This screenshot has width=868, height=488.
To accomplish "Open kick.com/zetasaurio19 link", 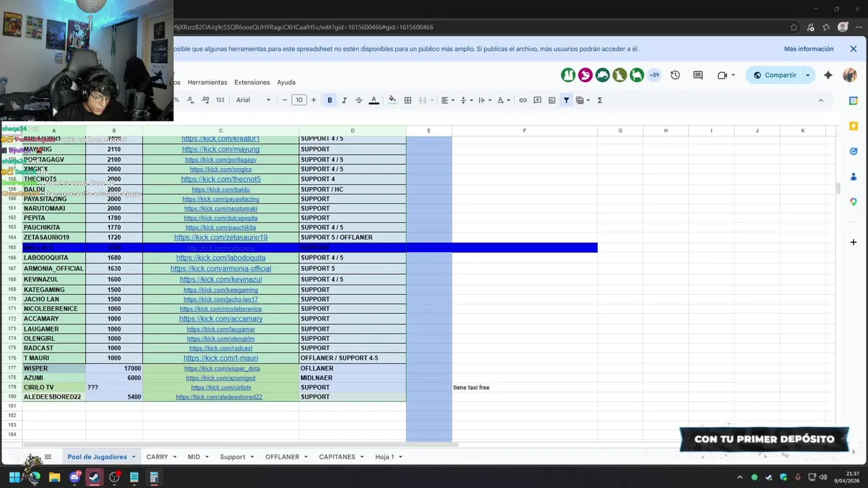I will click(220, 238).
